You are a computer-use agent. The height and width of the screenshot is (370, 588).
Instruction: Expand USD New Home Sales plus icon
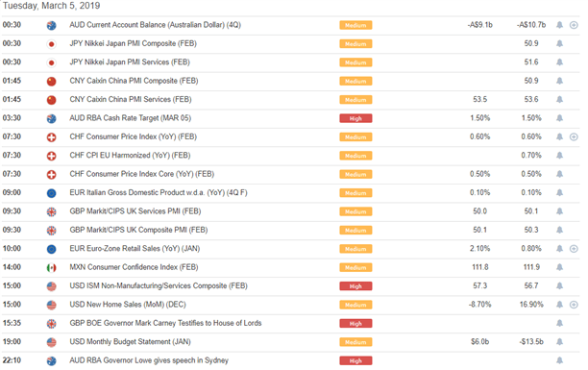click(x=574, y=305)
